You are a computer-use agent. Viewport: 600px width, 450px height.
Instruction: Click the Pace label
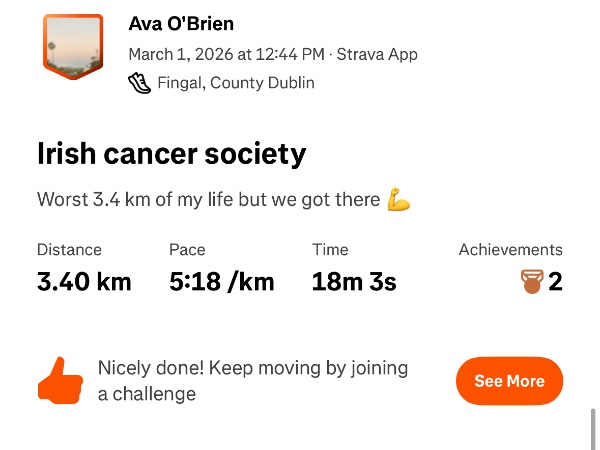click(187, 250)
